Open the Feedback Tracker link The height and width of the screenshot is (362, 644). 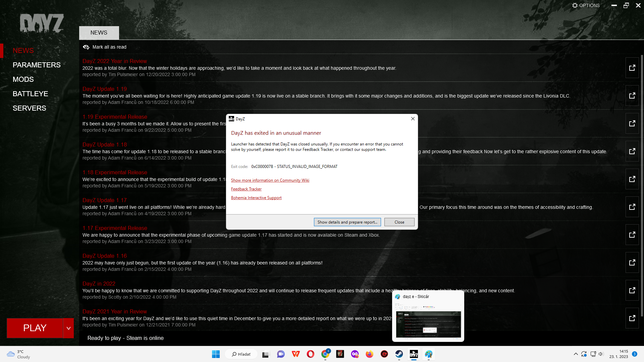(246, 189)
